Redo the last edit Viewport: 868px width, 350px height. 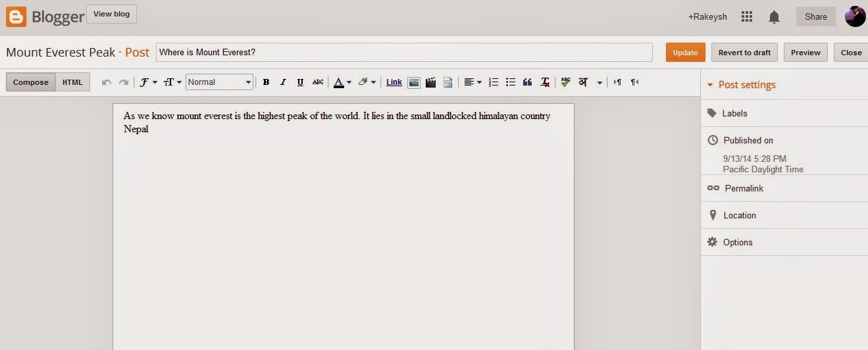(x=123, y=82)
